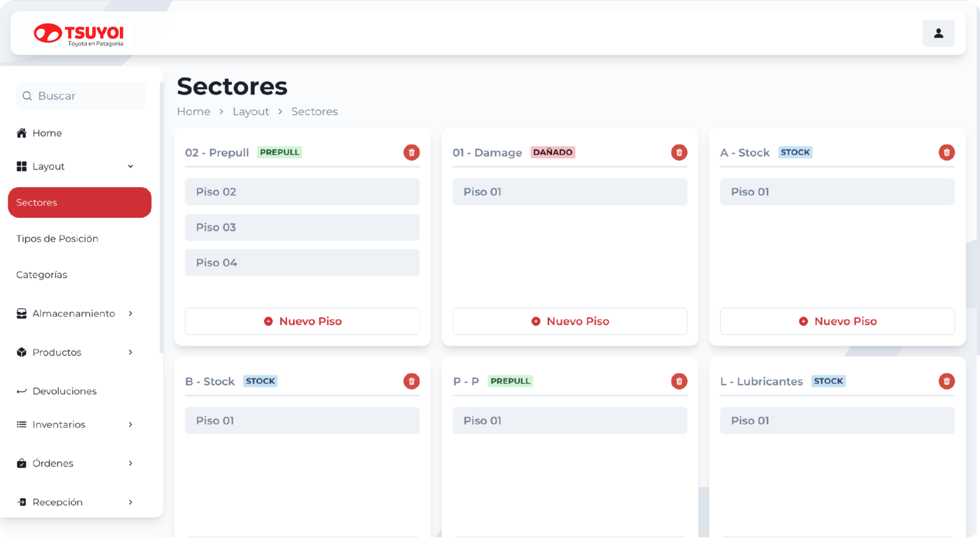Click the user profile icon

938,34
